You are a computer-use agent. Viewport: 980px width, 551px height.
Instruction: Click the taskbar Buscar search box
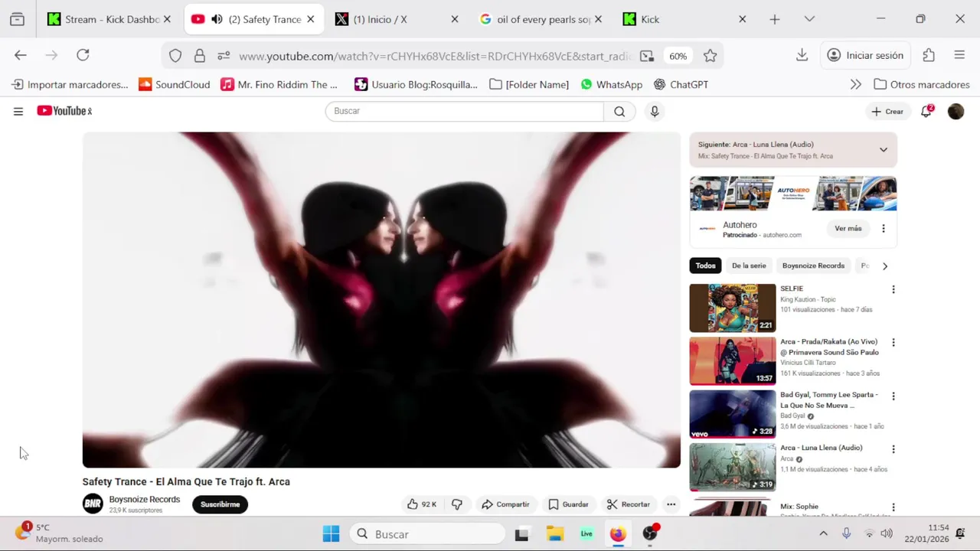[428, 534]
